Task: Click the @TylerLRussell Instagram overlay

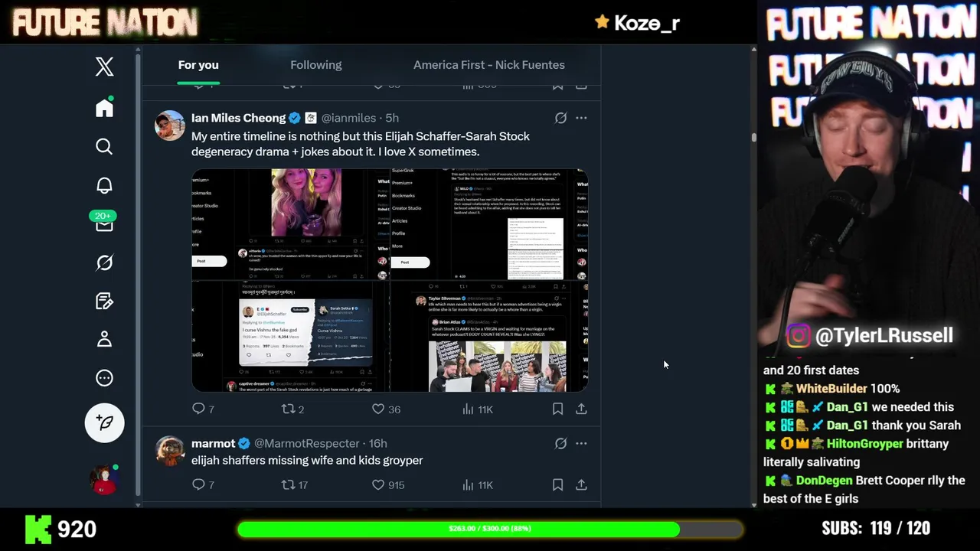Action: [x=869, y=335]
